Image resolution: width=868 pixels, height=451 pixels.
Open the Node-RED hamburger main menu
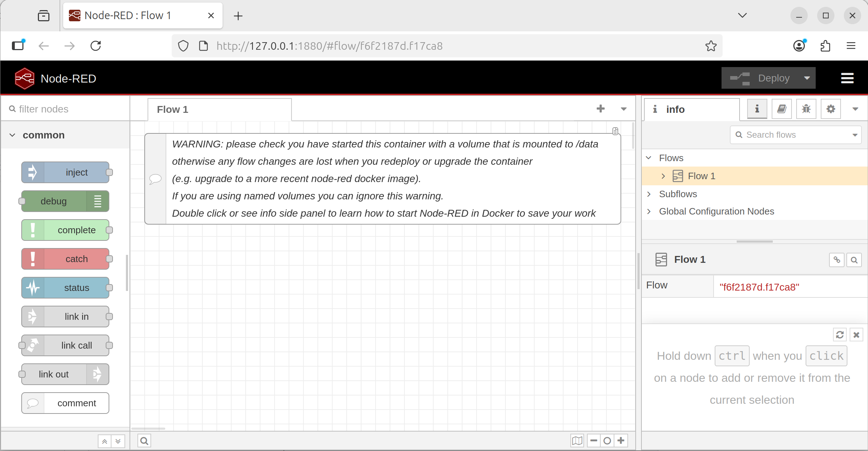tap(847, 78)
